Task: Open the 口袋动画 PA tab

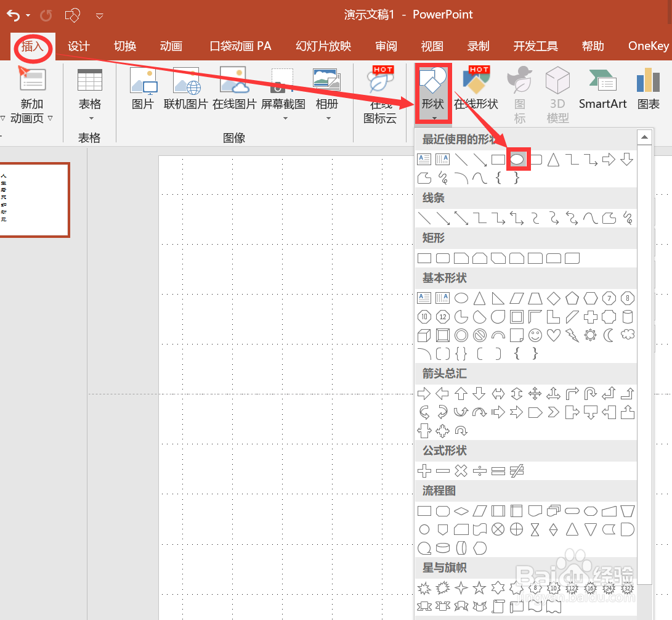Action: [240, 46]
